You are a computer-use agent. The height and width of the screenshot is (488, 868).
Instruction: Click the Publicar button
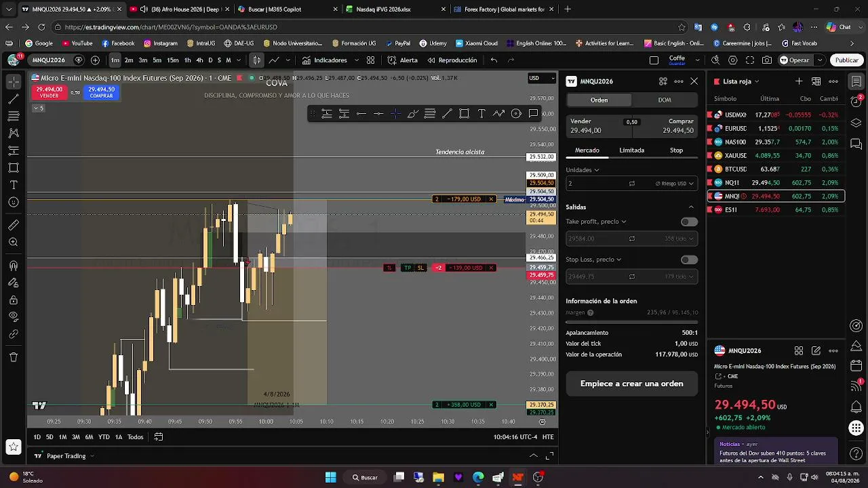click(x=846, y=60)
